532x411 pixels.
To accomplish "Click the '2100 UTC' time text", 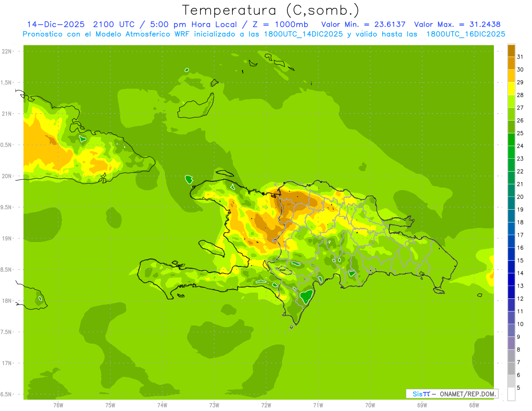I will [x=115, y=24].
